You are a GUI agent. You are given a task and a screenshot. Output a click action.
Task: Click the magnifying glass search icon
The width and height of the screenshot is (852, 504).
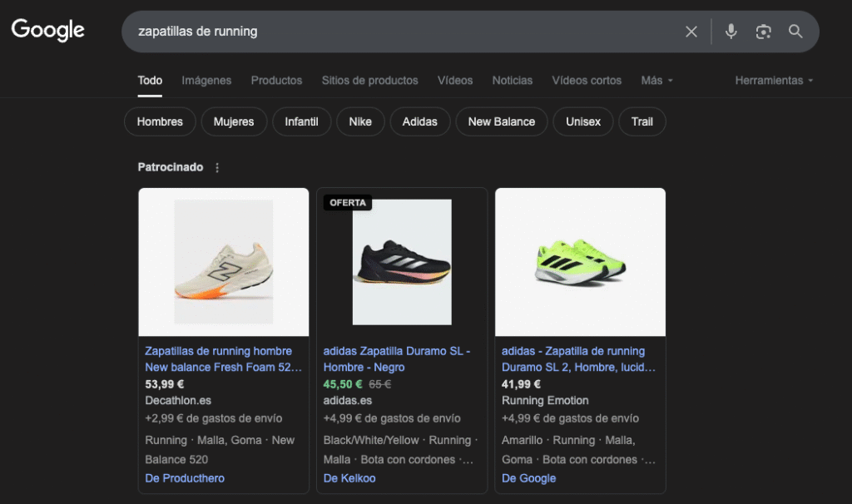795,32
